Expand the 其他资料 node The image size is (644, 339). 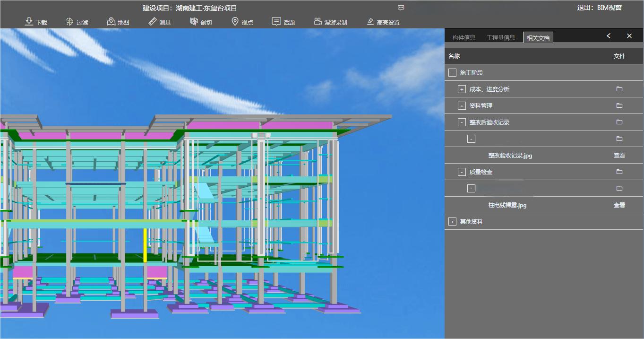452,222
